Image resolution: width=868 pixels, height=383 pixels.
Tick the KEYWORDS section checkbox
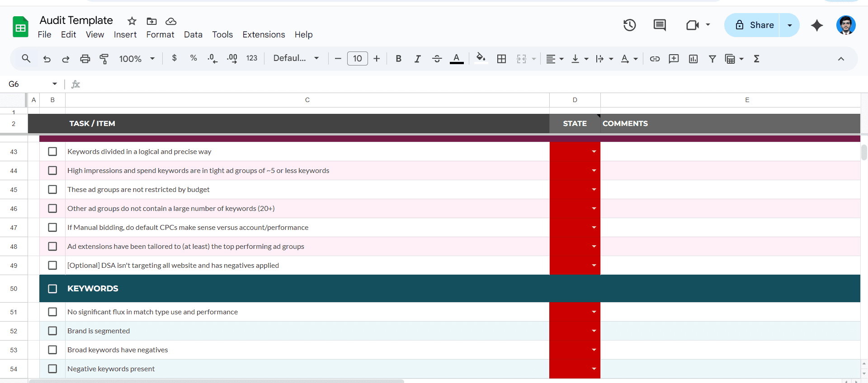coord(52,289)
